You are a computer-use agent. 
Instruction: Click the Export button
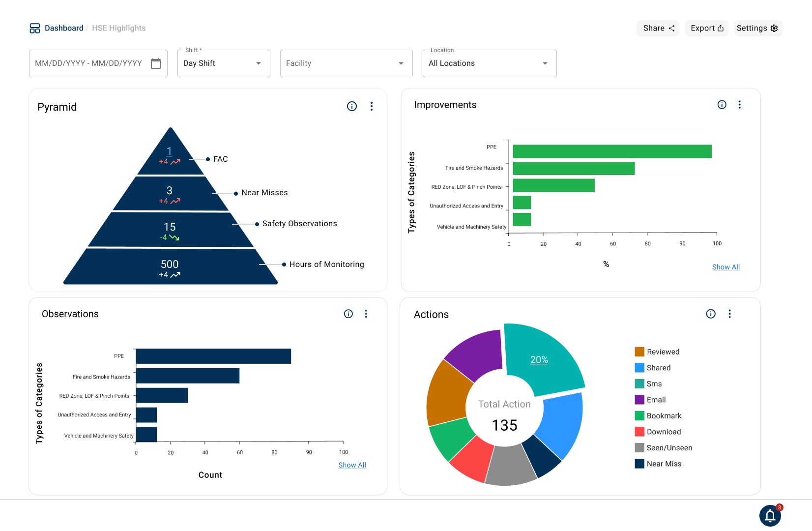pos(707,28)
